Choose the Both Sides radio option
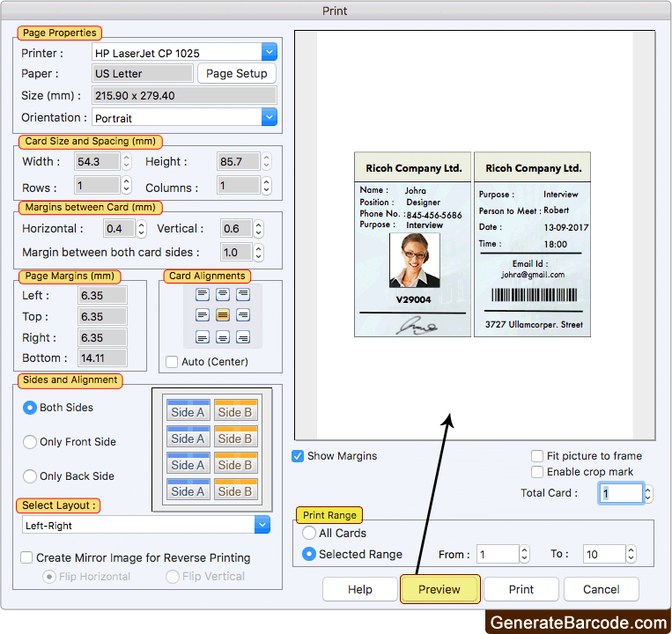672x634 pixels. [30, 408]
